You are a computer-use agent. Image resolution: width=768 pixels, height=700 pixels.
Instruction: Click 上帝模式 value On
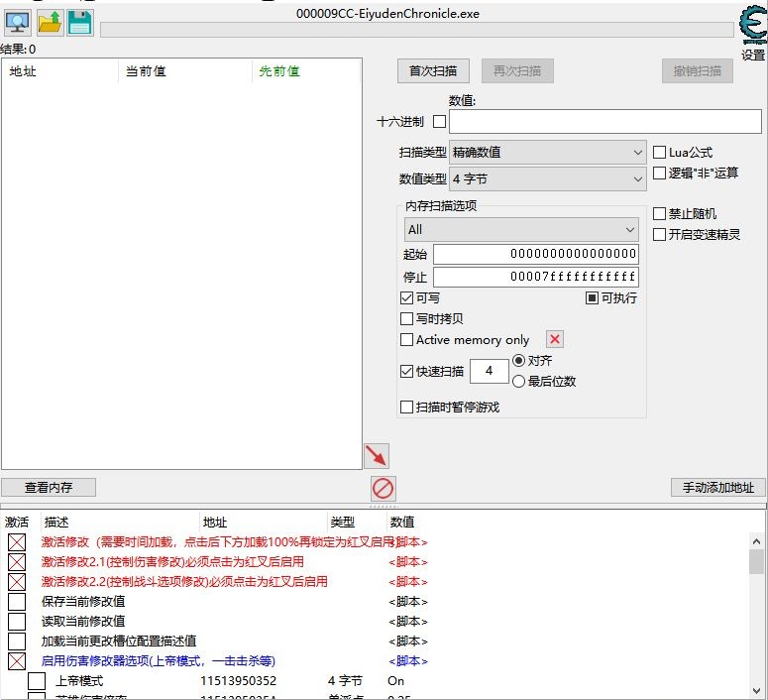tap(395, 681)
